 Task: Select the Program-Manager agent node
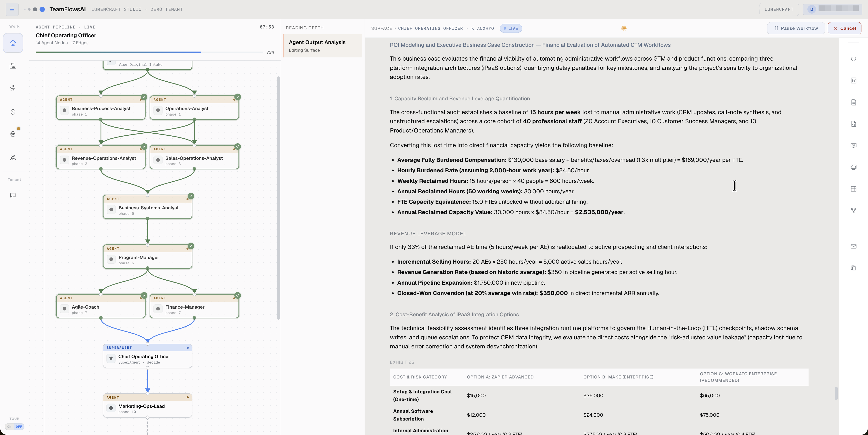[148, 257]
